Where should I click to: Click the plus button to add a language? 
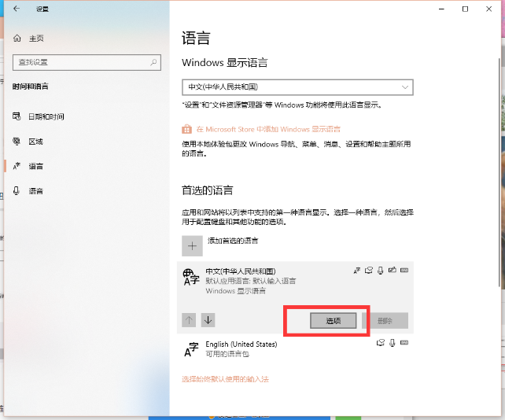pyautogui.click(x=192, y=246)
